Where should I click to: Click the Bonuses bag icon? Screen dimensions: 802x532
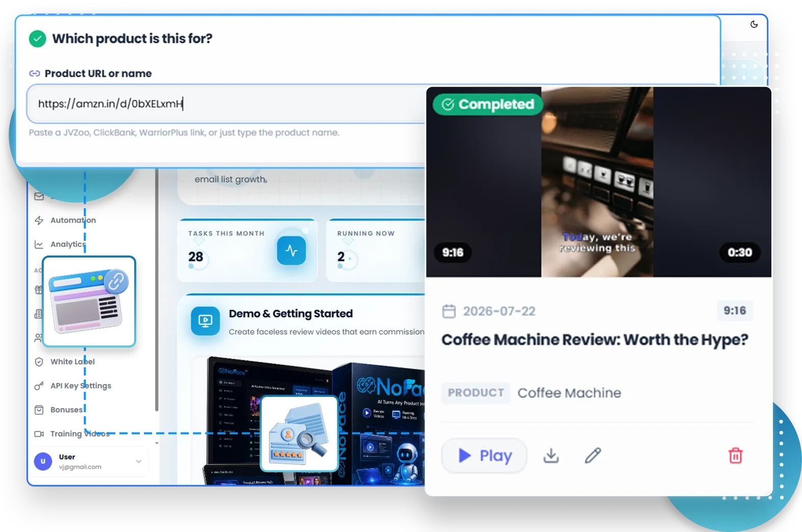pos(39,410)
